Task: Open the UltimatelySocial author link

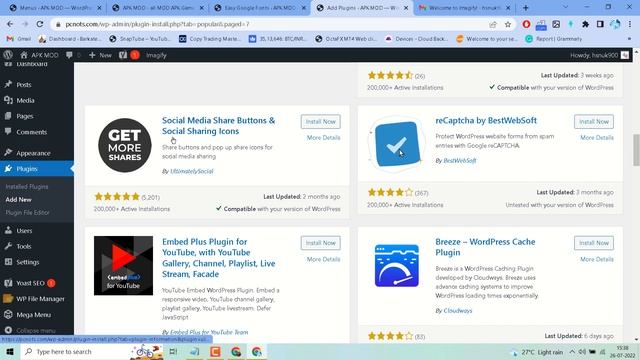Action: [x=191, y=171]
